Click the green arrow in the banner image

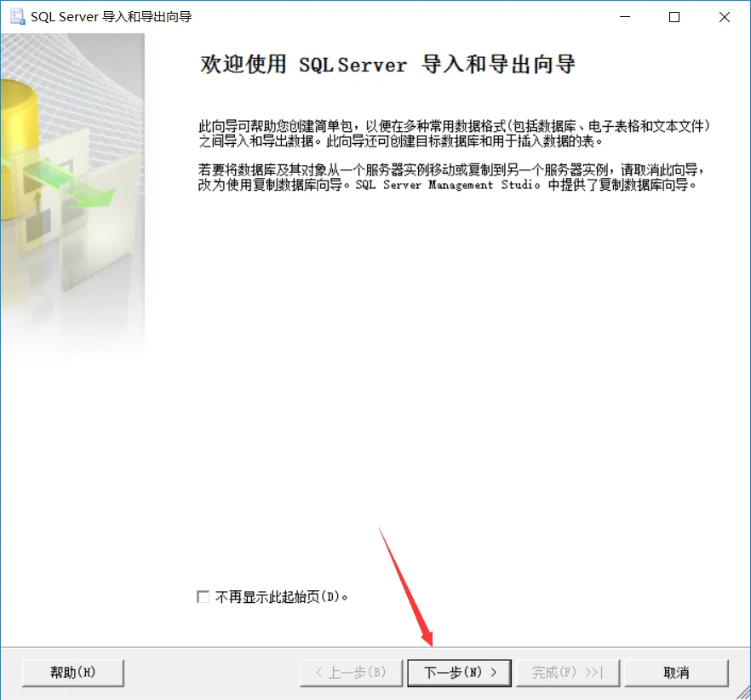pyautogui.click(x=72, y=183)
